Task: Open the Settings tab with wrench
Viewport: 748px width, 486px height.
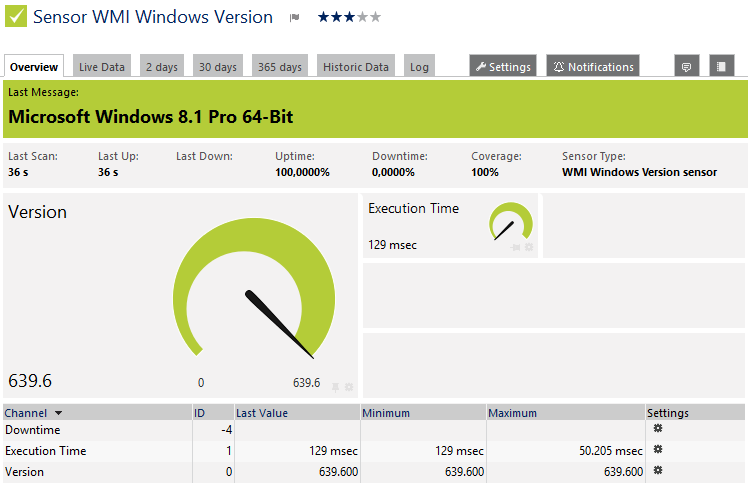Action: tap(503, 67)
